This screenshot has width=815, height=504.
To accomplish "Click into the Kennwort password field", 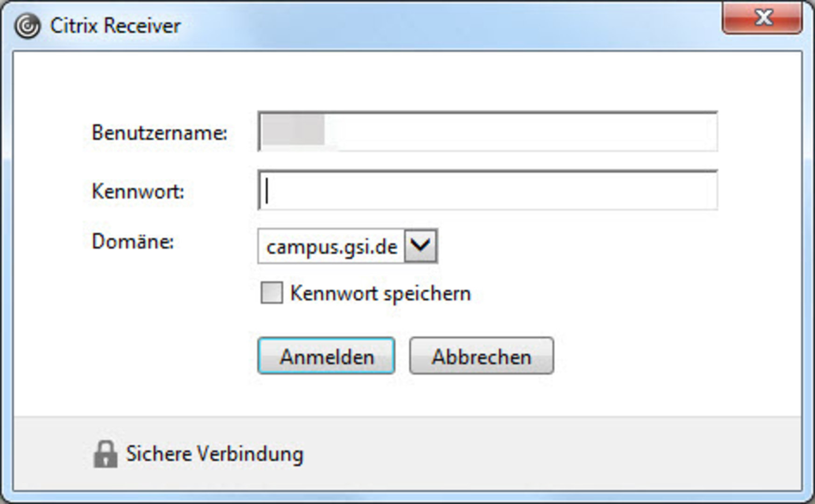I will click(487, 191).
